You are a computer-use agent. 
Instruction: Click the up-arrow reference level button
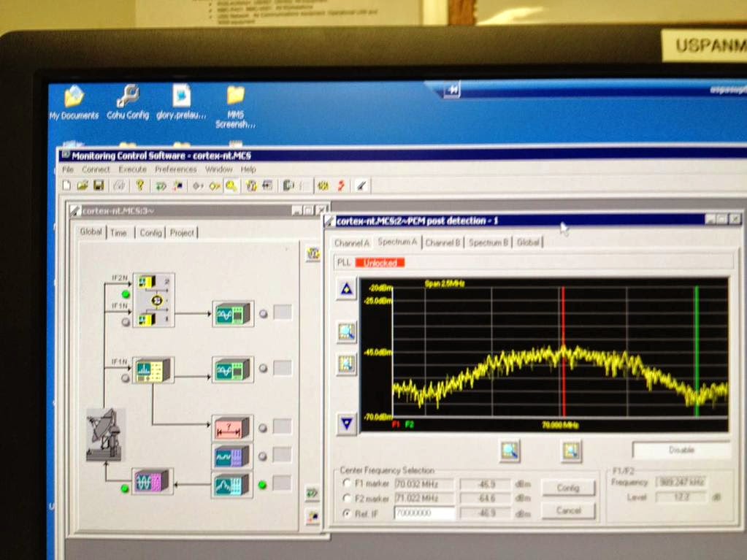(346, 289)
